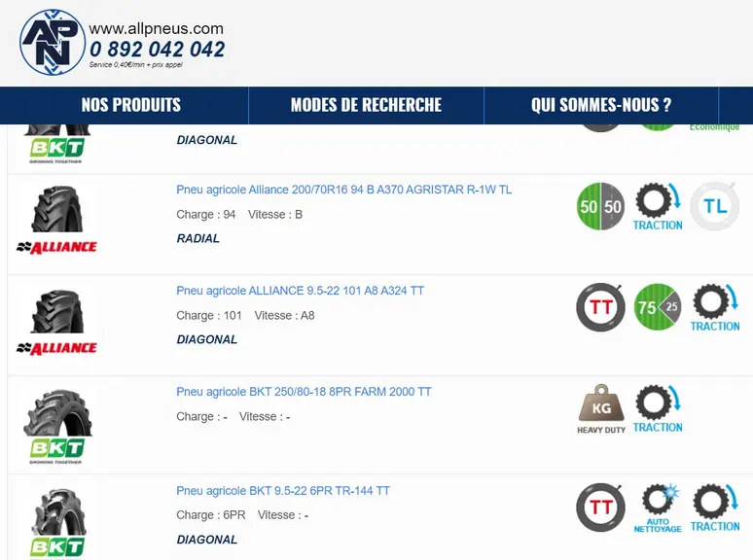Click the BKT brand logo on TR-144 row
Viewport: 753px width, 560px height.
56,548
